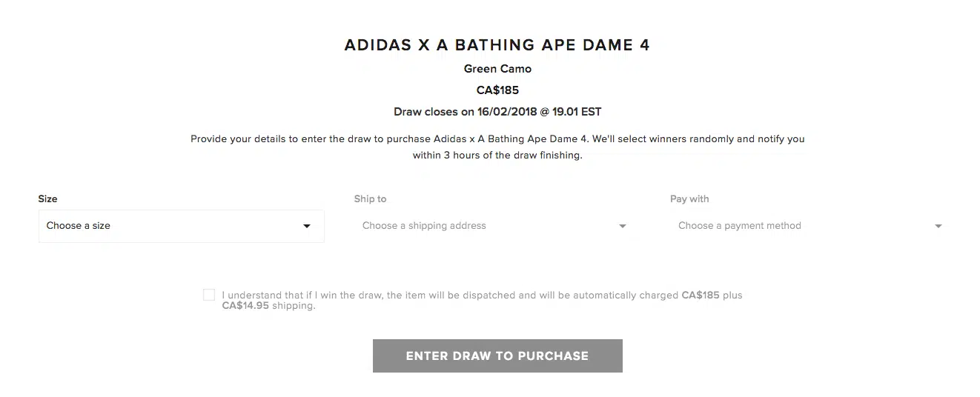Click the CA$185 price below Green Camo
Image resolution: width=980 pixels, height=397 pixels.
pos(497,90)
